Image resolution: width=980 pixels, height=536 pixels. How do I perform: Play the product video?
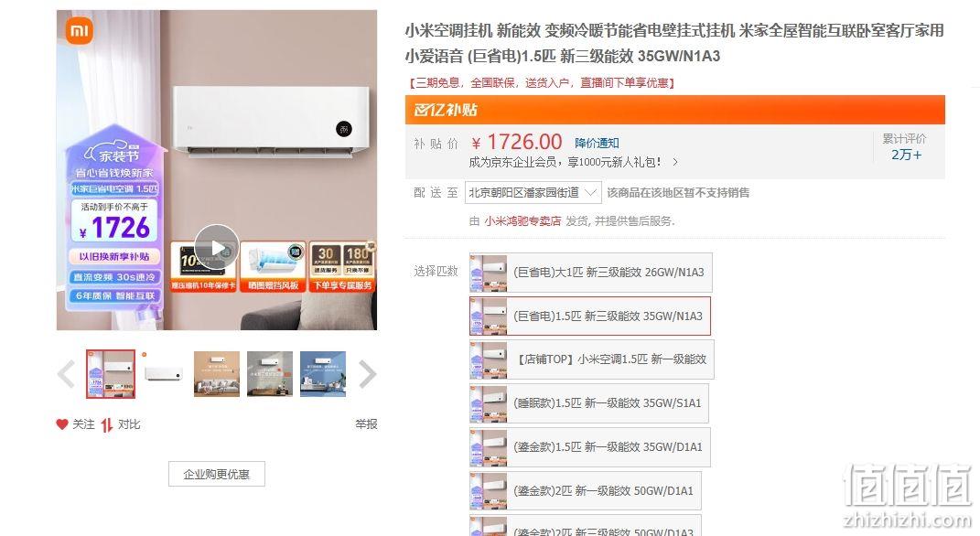click(x=216, y=247)
